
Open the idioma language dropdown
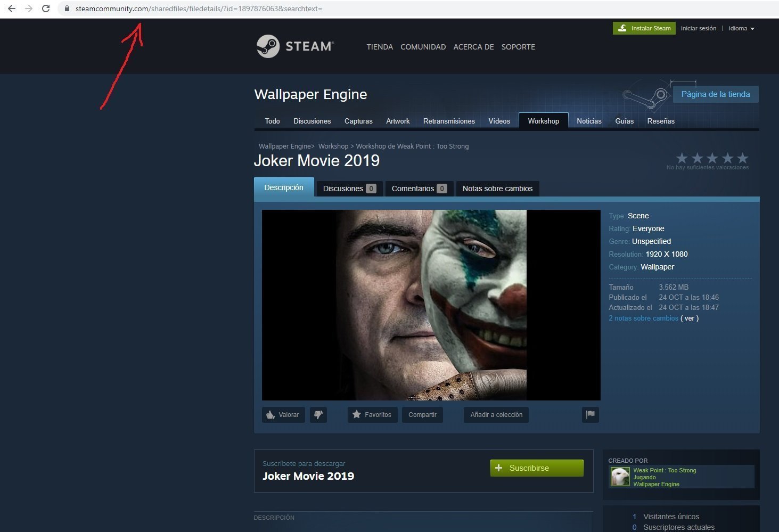pos(741,28)
